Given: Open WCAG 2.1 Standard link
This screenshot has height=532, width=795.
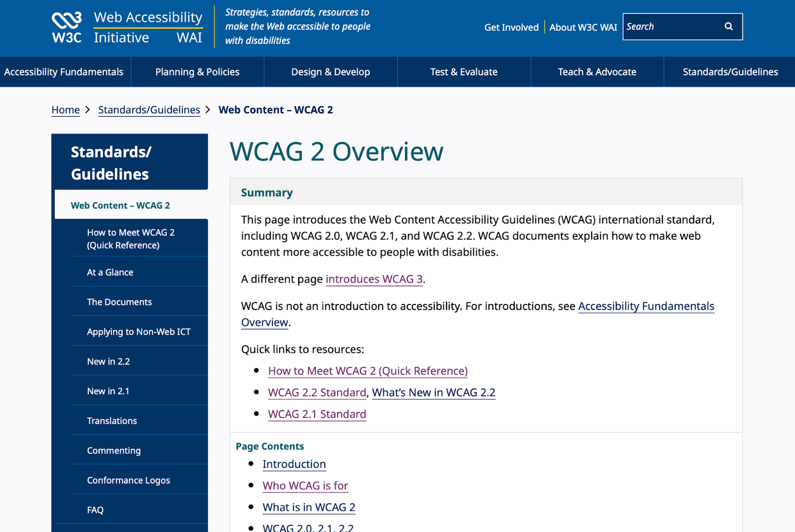Looking at the screenshot, I should coord(317,414).
